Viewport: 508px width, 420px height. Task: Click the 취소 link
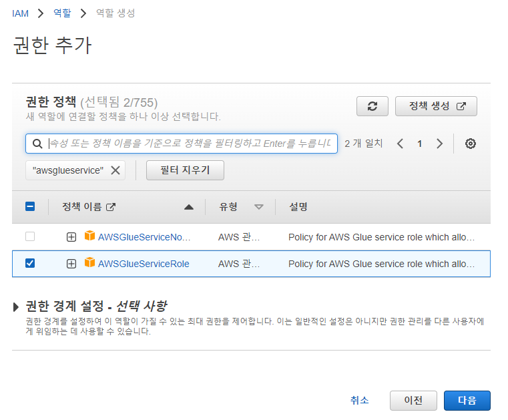360,400
